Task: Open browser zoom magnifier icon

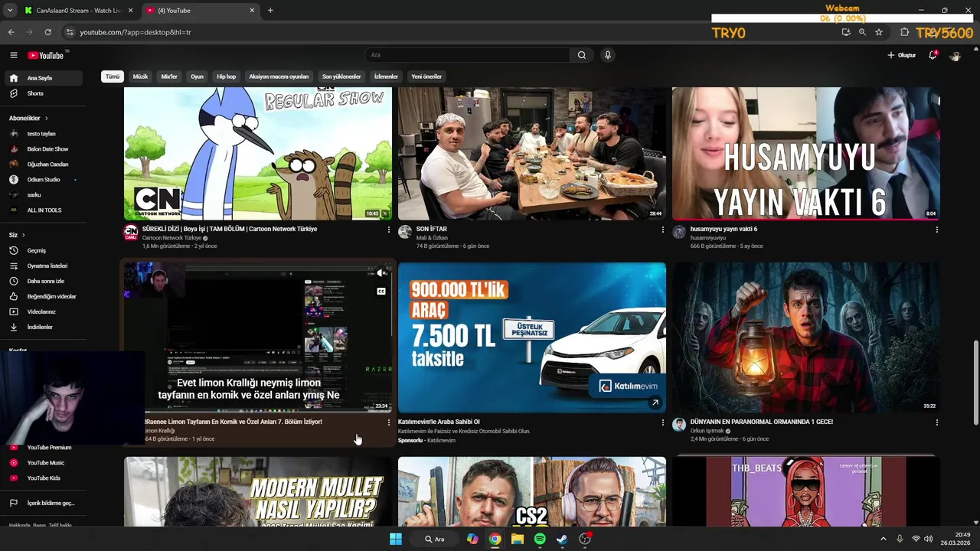Action: tap(862, 32)
